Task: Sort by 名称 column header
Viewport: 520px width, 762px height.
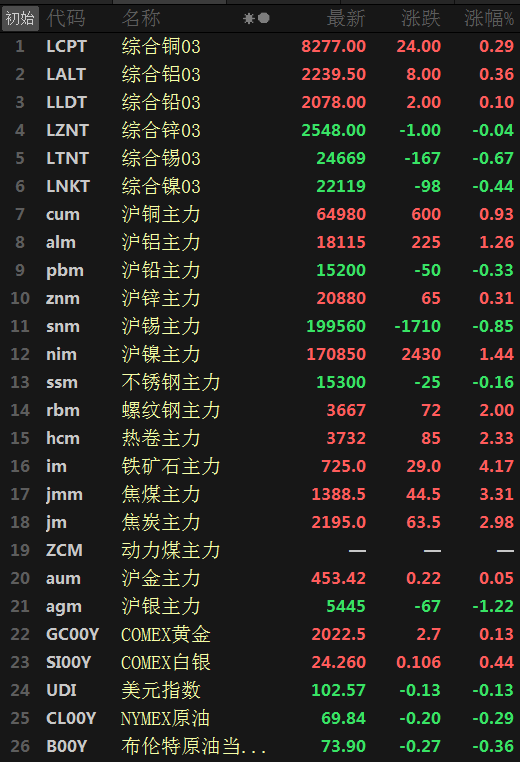Action: click(x=141, y=18)
